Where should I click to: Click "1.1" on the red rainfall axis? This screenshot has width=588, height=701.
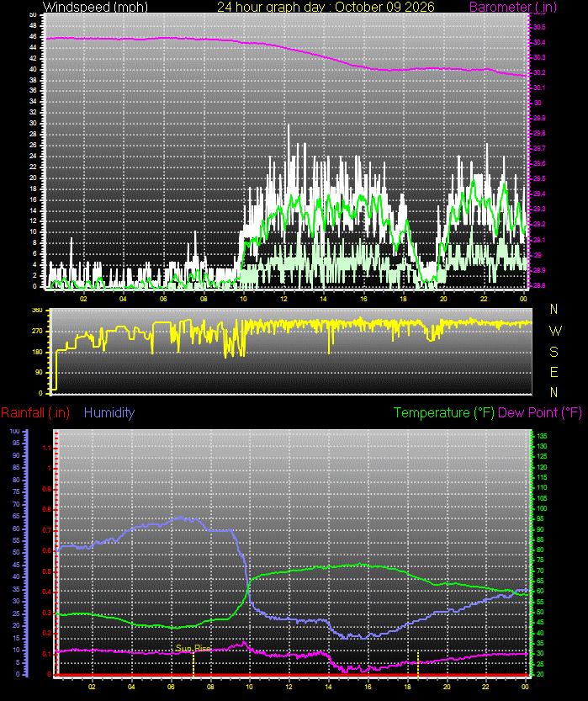47,448
